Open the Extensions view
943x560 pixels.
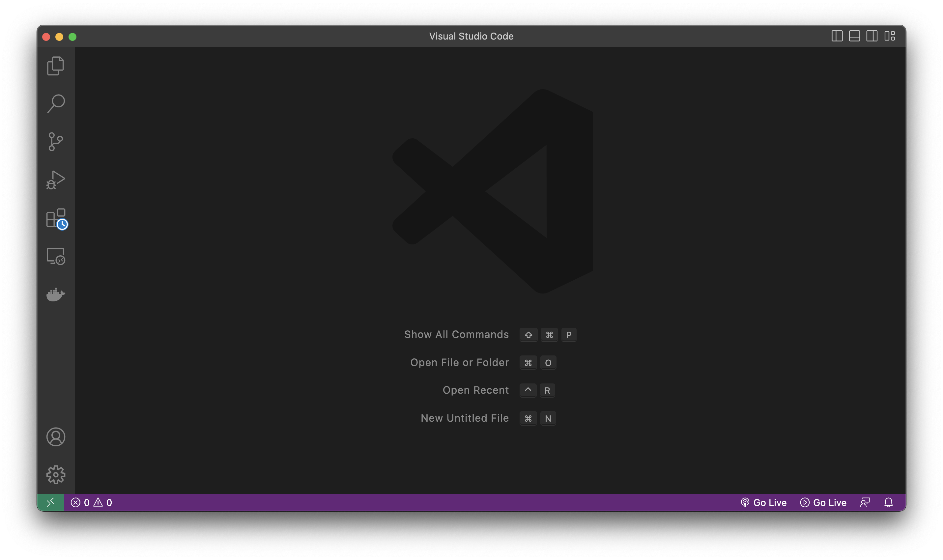point(55,218)
